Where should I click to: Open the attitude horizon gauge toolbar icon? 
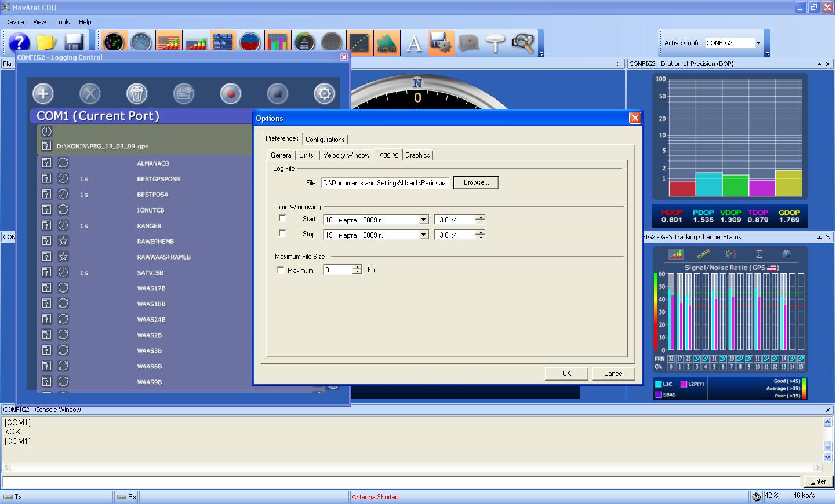click(250, 43)
